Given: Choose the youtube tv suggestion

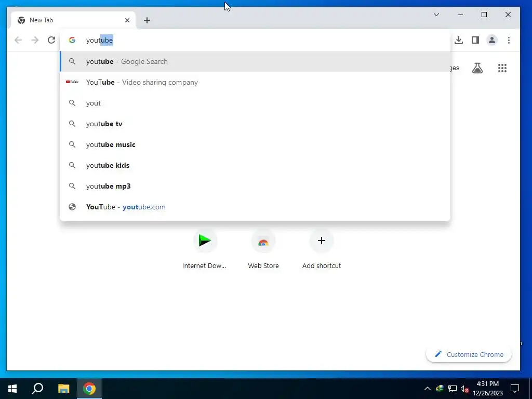Looking at the screenshot, I should (x=255, y=124).
